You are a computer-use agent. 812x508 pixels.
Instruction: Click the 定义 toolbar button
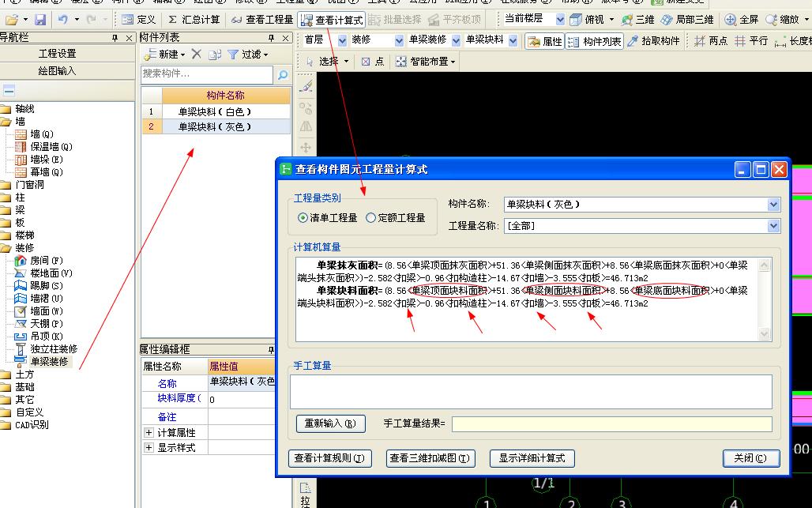pos(138,20)
